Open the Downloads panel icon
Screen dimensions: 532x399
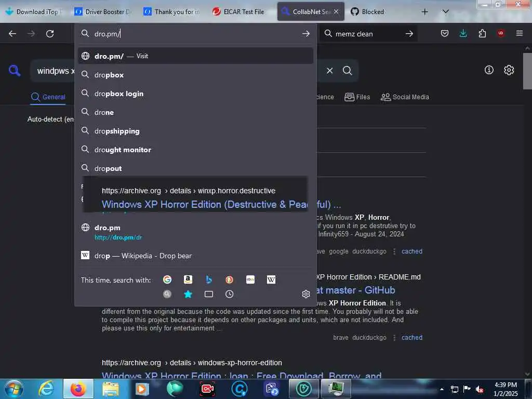(463, 33)
